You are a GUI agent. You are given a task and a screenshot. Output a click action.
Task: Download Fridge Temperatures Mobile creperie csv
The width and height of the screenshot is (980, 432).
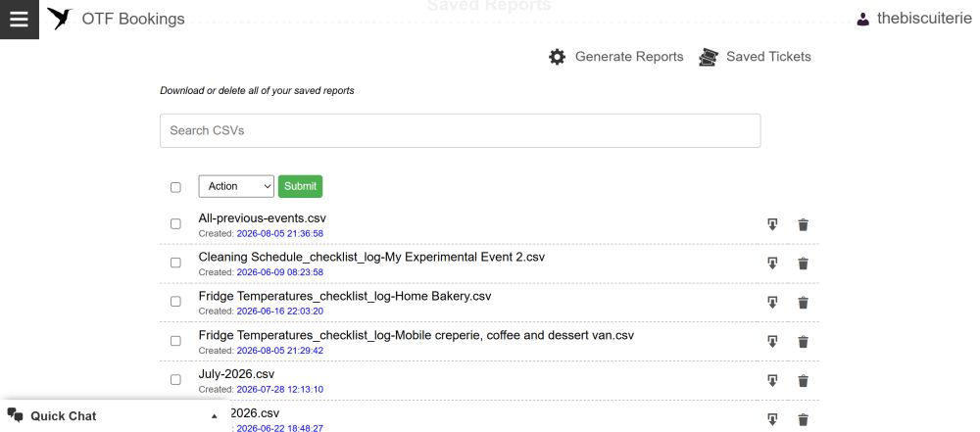pyautogui.click(x=772, y=341)
